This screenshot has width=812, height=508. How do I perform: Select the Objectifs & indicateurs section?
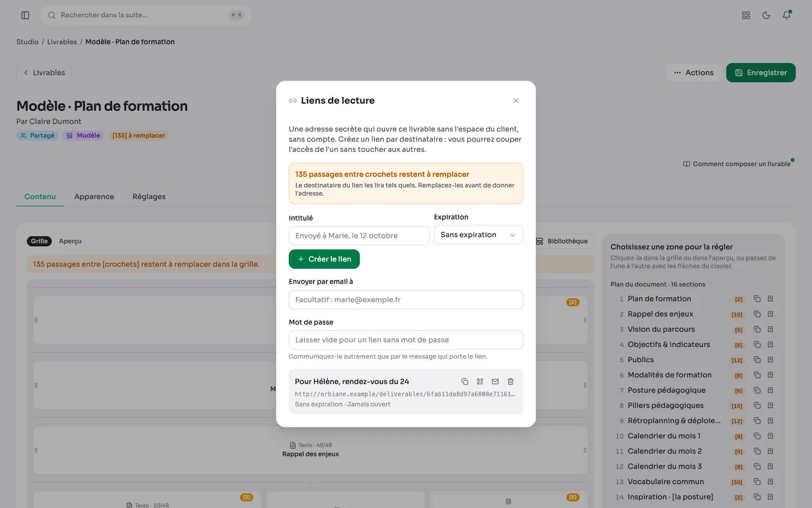click(x=669, y=344)
